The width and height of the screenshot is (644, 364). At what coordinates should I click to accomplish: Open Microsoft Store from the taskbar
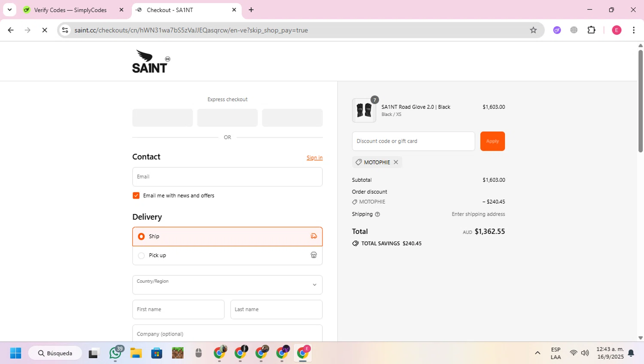click(x=157, y=353)
